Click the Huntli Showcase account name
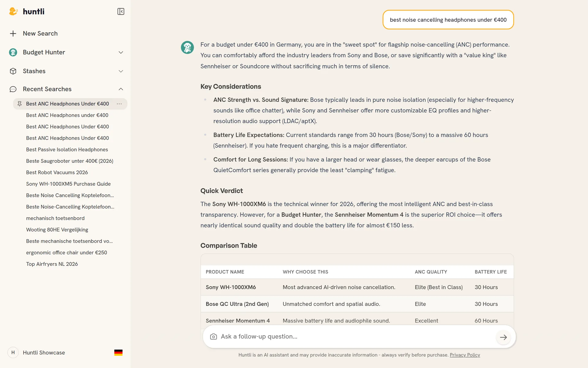The height and width of the screenshot is (368, 588). pos(44,353)
